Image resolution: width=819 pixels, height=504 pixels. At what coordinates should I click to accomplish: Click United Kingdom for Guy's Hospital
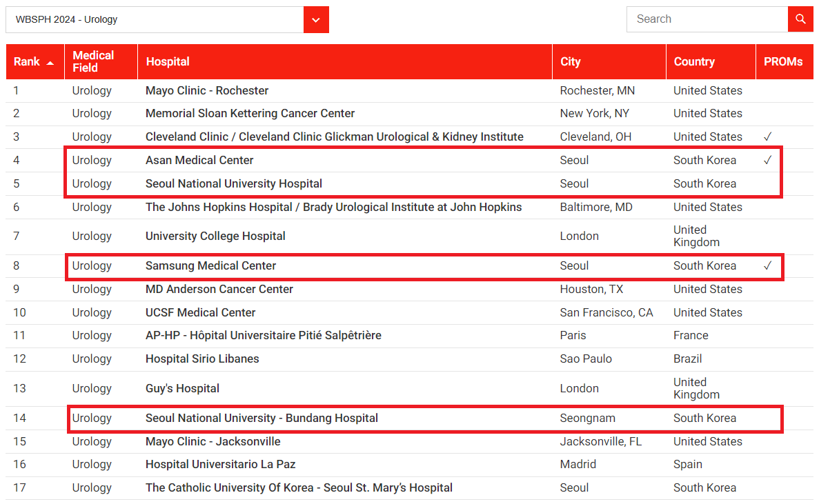tap(696, 389)
